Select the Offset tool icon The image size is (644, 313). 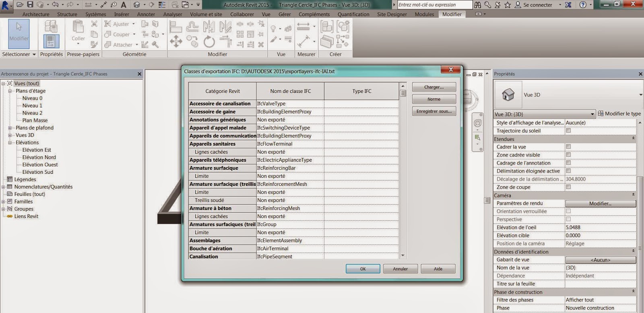tap(192, 27)
